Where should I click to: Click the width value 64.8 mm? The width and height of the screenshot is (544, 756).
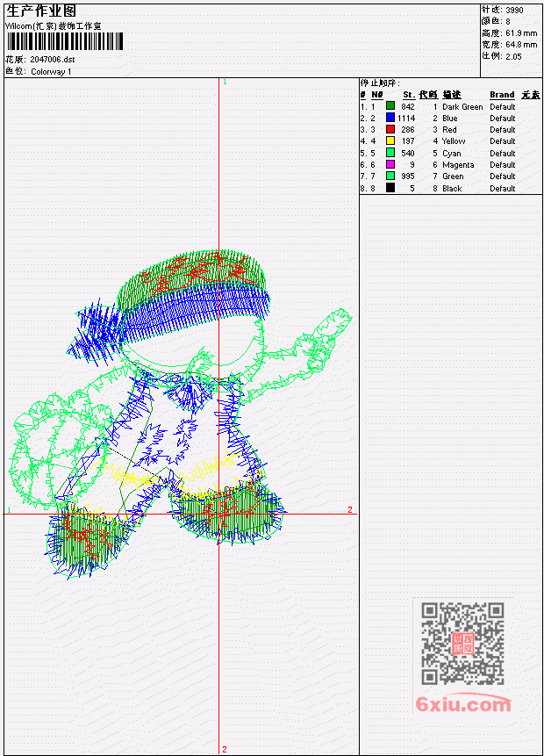[x=521, y=45]
